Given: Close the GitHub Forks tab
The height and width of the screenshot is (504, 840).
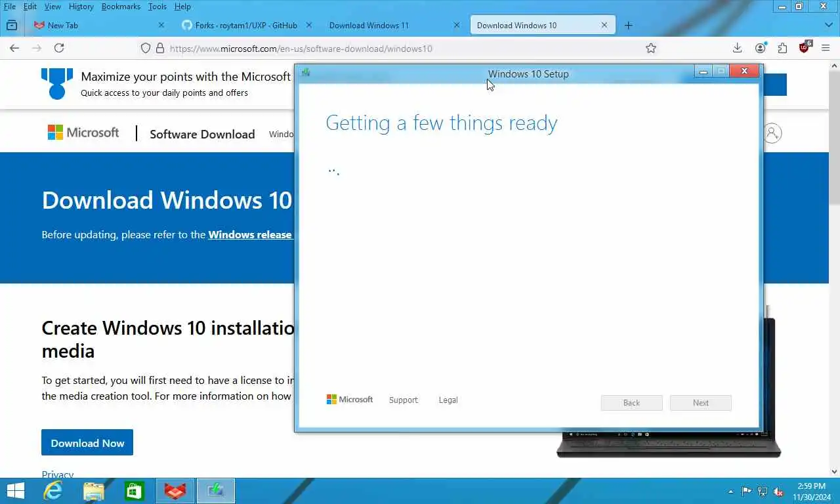Looking at the screenshot, I should (309, 26).
